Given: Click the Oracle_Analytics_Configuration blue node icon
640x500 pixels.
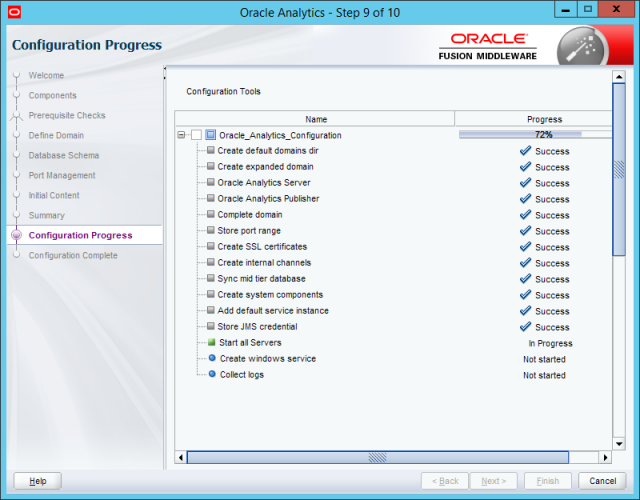Looking at the screenshot, I should pos(211,135).
